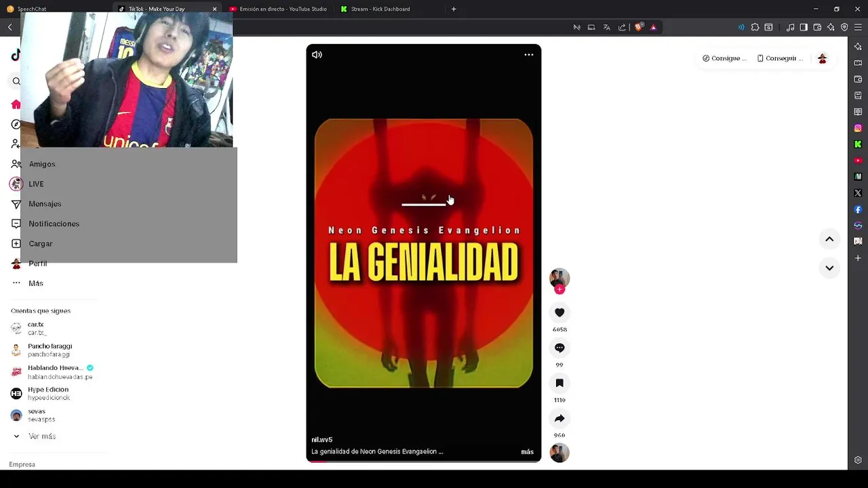Open Mensajes in the TikTok sidebar
Viewport: 868px width, 488px height.
[x=45, y=204]
